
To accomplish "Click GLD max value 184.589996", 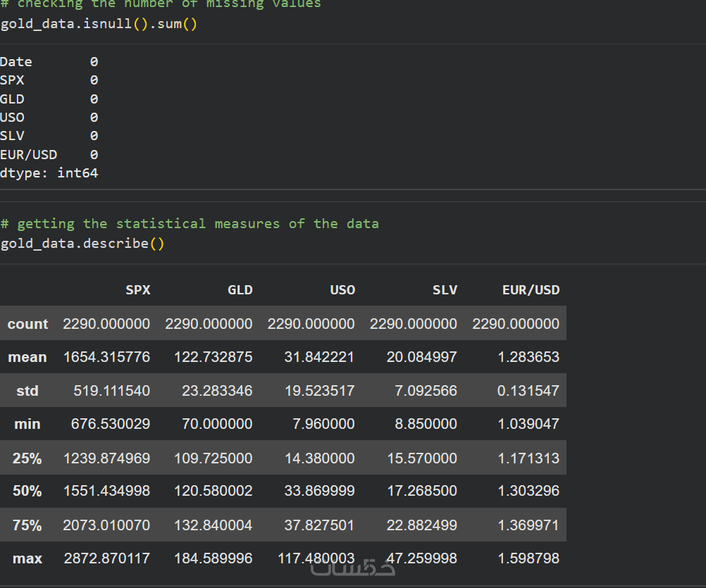I will 213,558.
